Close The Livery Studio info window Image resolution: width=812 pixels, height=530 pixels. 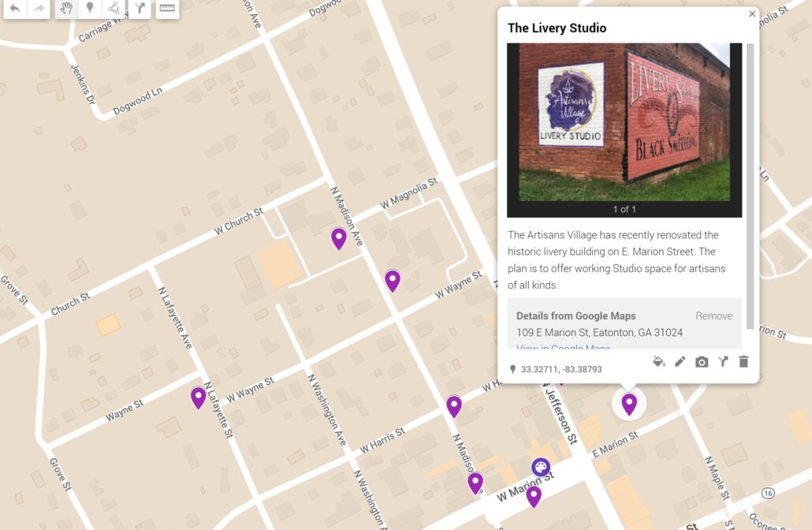(751, 13)
